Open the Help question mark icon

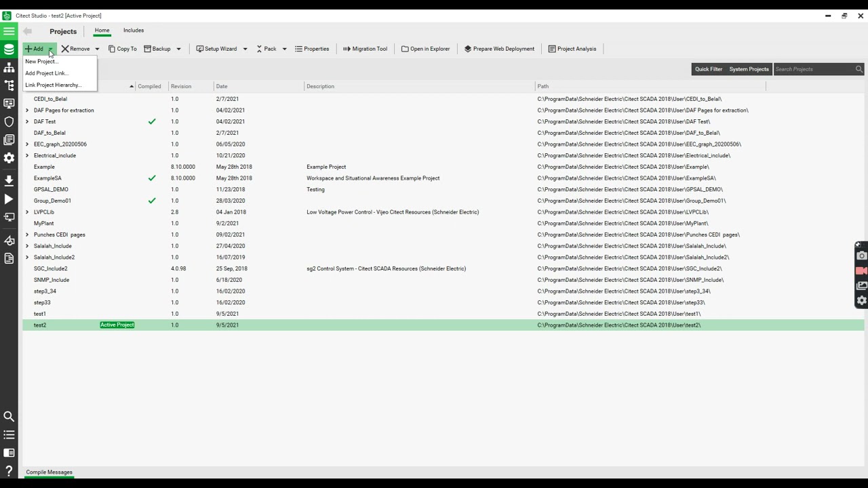pyautogui.click(x=9, y=471)
